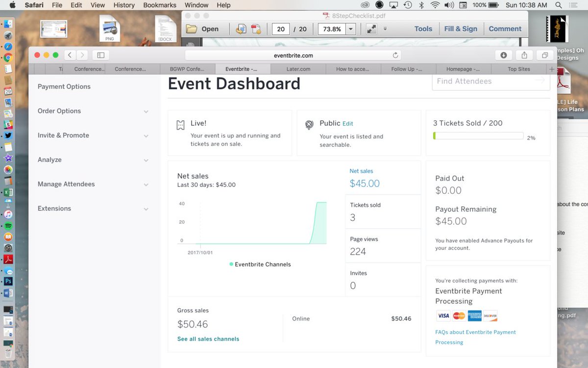This screenshot has width=588, height=368.
Task: Open the Window menu
Action: pos(196,5)
